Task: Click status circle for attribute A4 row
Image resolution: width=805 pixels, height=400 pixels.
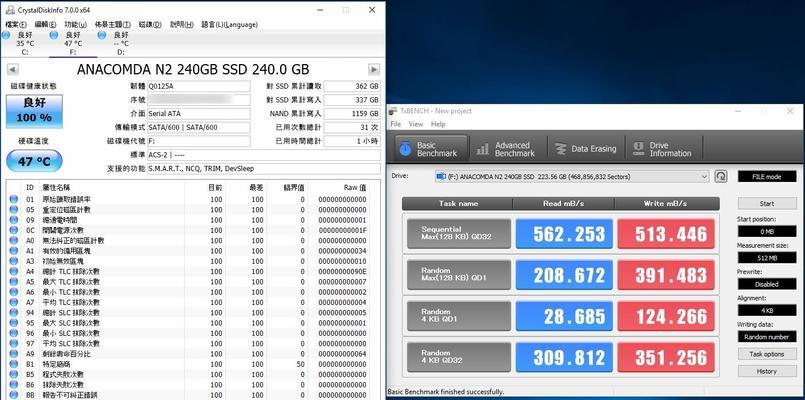Action: 13,271
